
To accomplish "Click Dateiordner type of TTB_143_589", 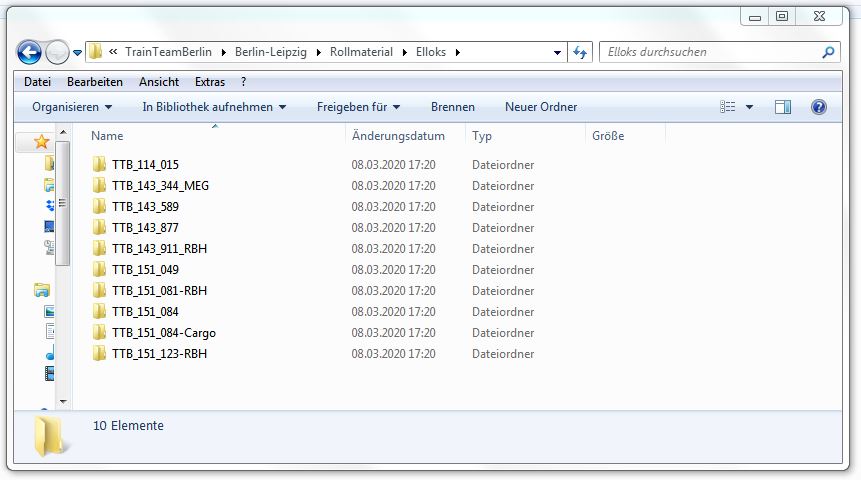I will tap(503, 206).
